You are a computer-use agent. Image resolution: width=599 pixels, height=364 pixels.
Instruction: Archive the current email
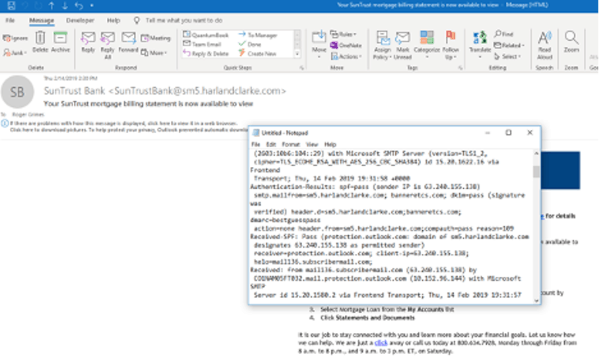pos(60,42)
